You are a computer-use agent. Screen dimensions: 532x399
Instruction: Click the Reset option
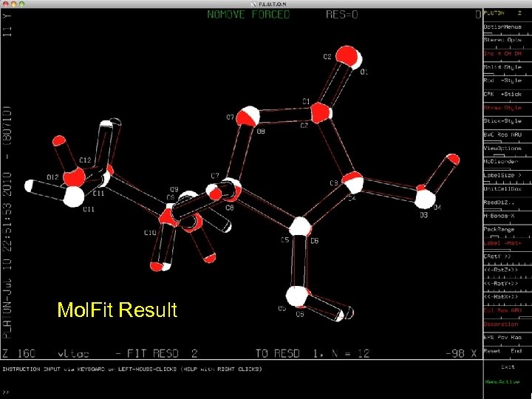click(x=491, y=351)
